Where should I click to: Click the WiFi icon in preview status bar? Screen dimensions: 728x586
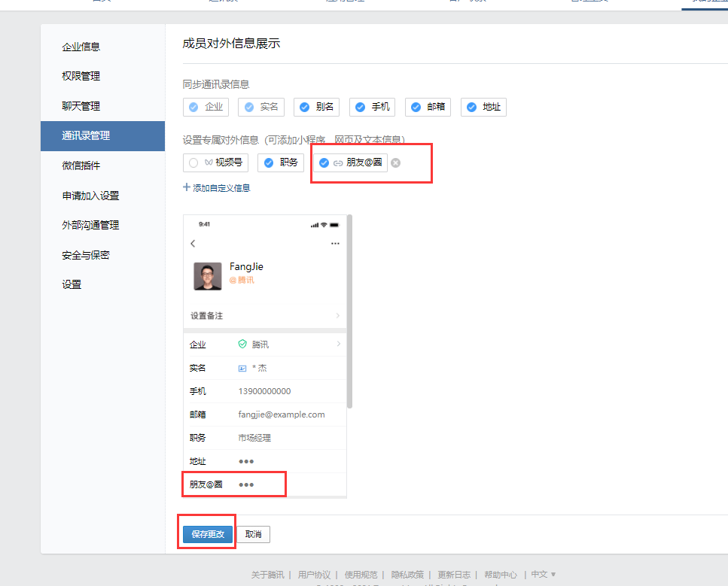click(x=324, y=225)
